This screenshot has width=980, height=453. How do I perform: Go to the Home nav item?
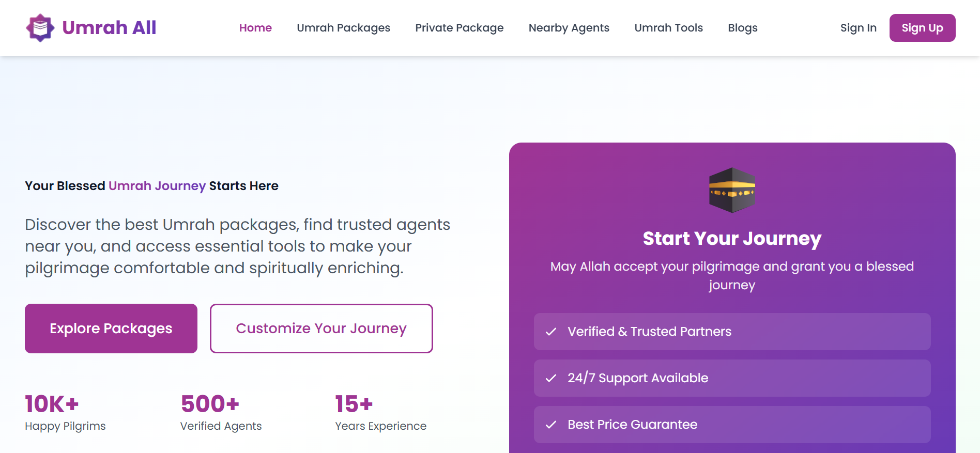255,28
